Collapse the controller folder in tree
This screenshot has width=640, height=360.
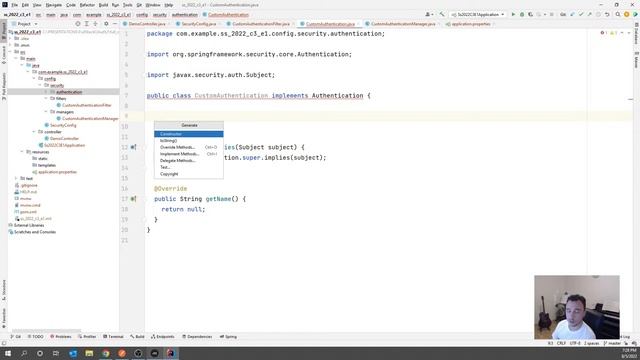(34, 132)
